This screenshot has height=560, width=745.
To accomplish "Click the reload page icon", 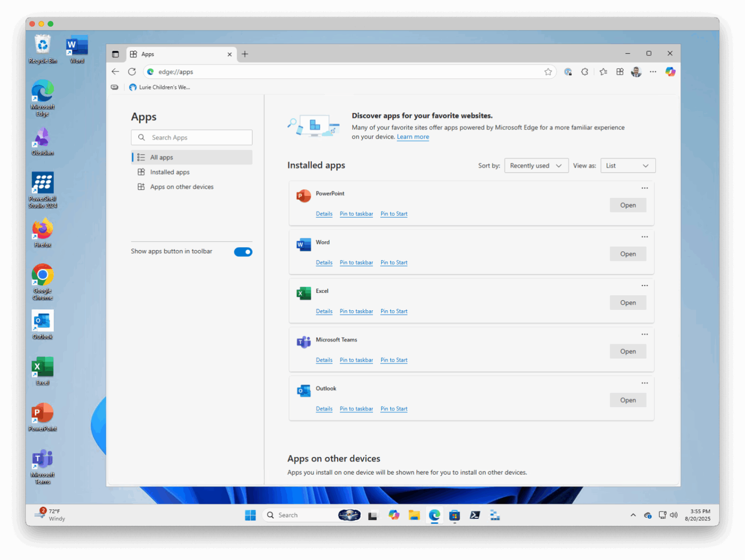I will coord(131,71).
